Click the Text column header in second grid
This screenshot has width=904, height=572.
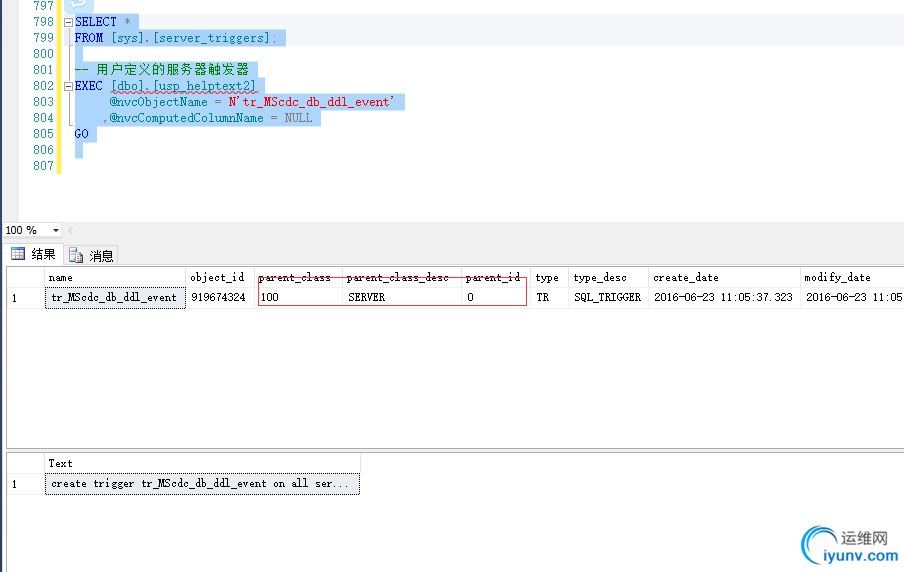tap(202, 463)
